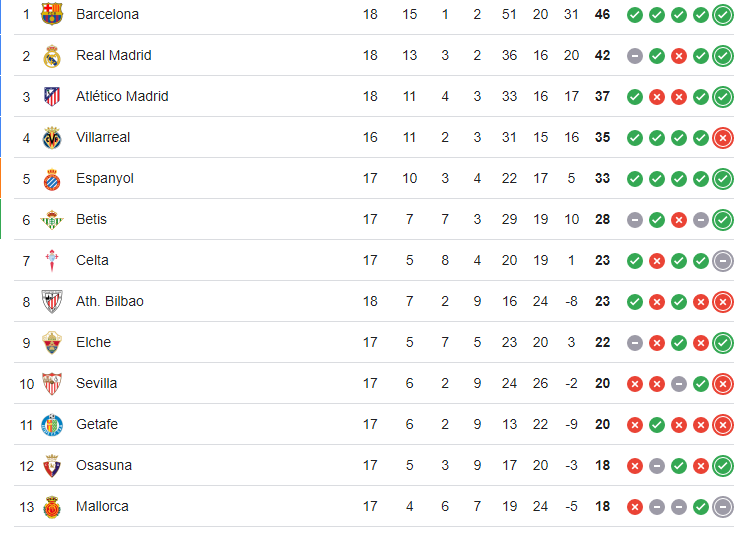Click the Ath. Bilbao crest icon
Viewport: 741px width, 536px height.
tap(51, 301)
